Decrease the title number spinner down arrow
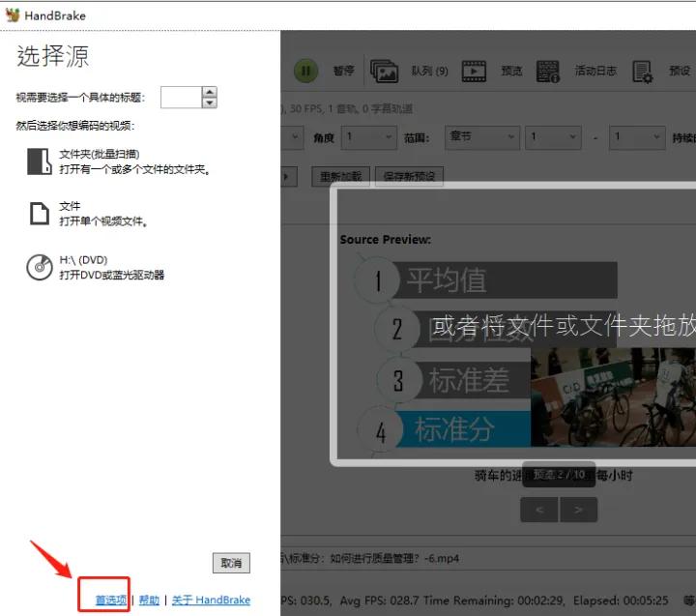696x616 pixels. coord(209,103)
